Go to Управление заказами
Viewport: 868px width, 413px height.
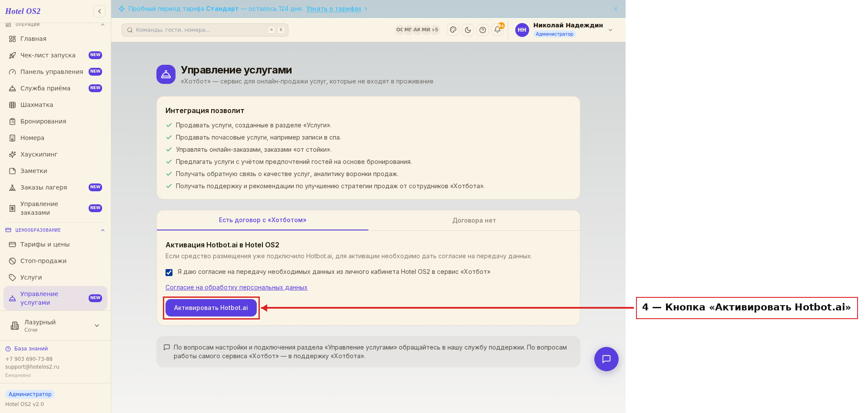[55, 208]
